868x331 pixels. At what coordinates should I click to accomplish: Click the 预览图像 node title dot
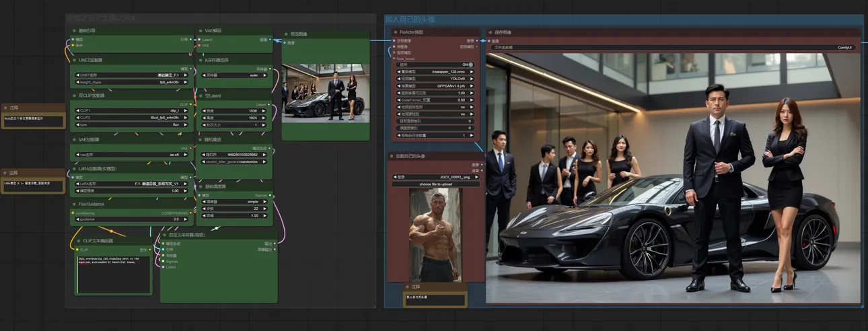286,34
